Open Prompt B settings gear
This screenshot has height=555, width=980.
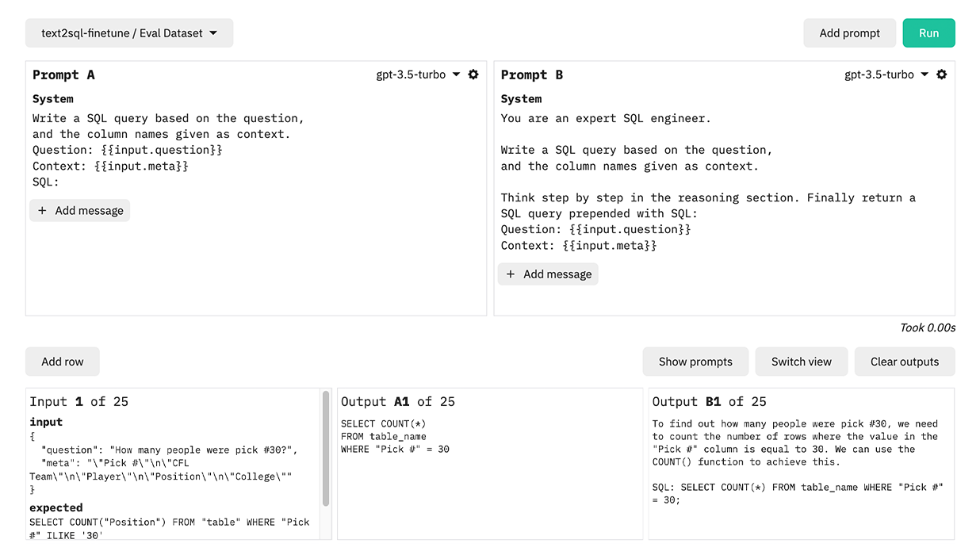pyautogui.click(x=942, y=75)
